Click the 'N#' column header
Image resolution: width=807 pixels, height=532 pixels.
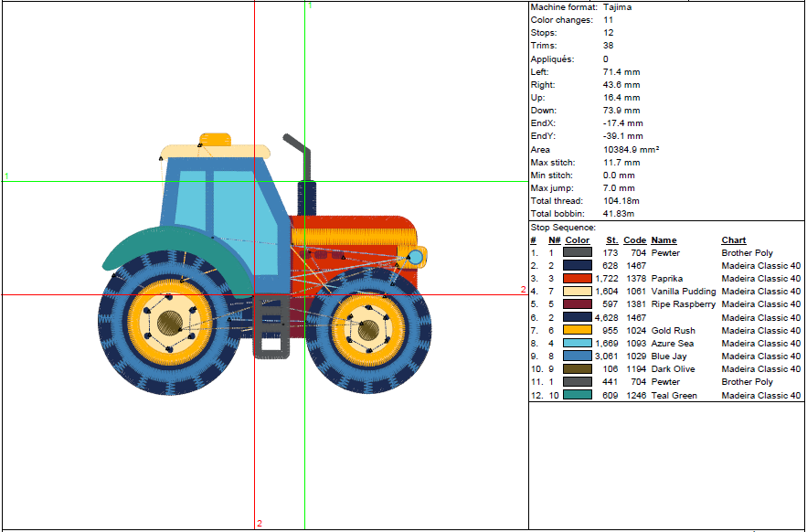(554, 240)
